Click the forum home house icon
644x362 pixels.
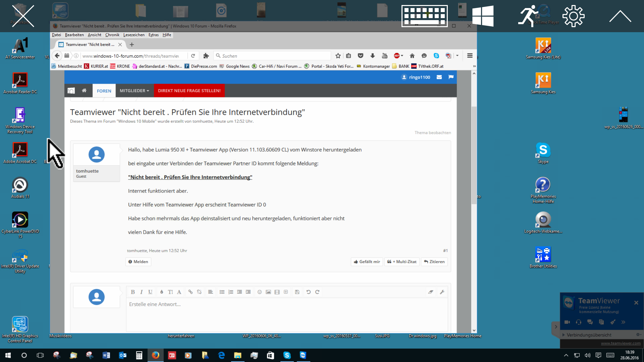(x=84, y=90)
